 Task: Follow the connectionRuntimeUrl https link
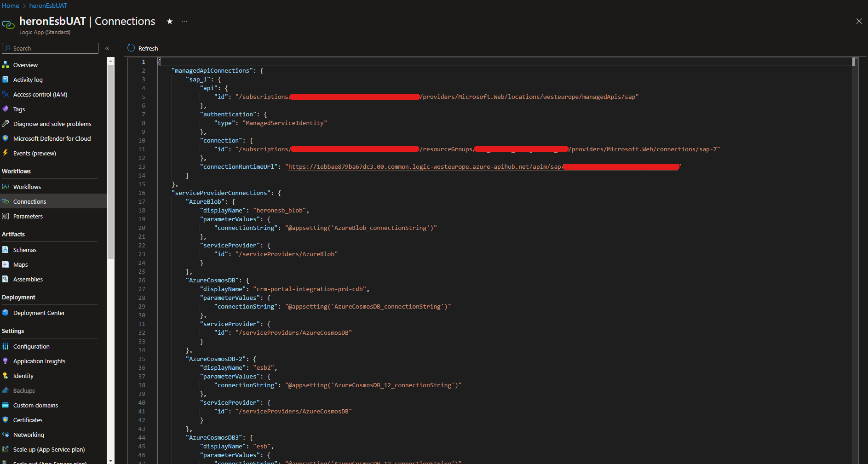coord(483,166)
